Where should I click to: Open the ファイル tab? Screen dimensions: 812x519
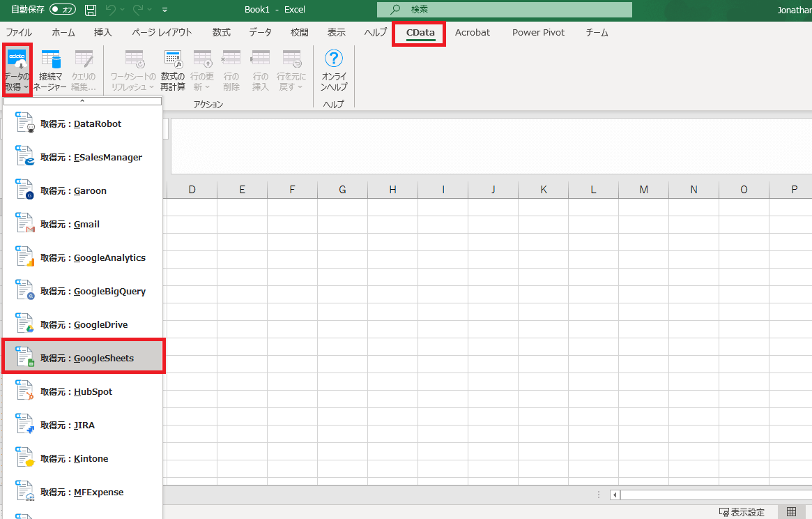coord(19,32)
